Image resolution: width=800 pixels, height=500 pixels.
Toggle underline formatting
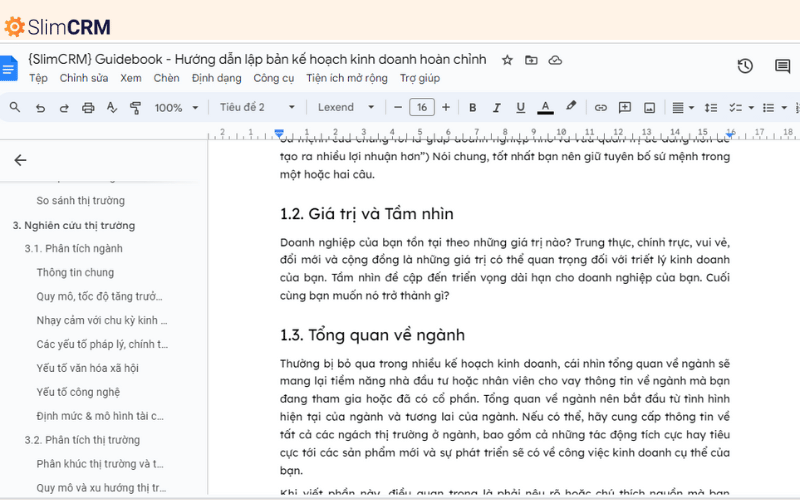(520, 108)
